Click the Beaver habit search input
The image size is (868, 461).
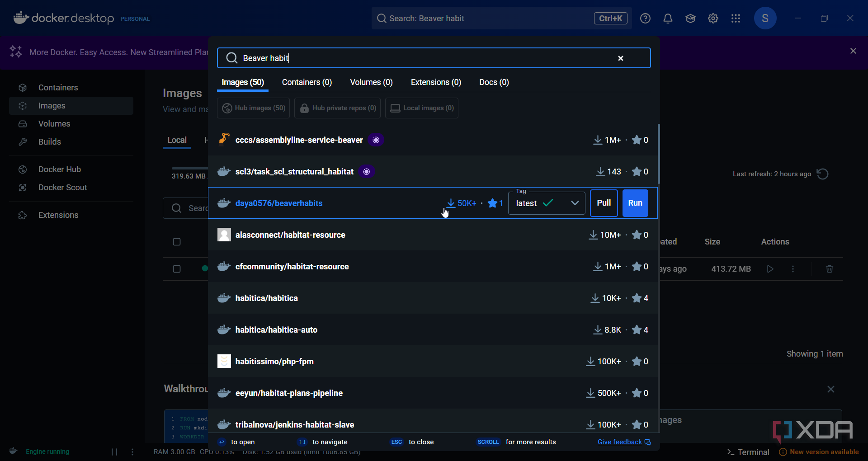click(434, 58)
